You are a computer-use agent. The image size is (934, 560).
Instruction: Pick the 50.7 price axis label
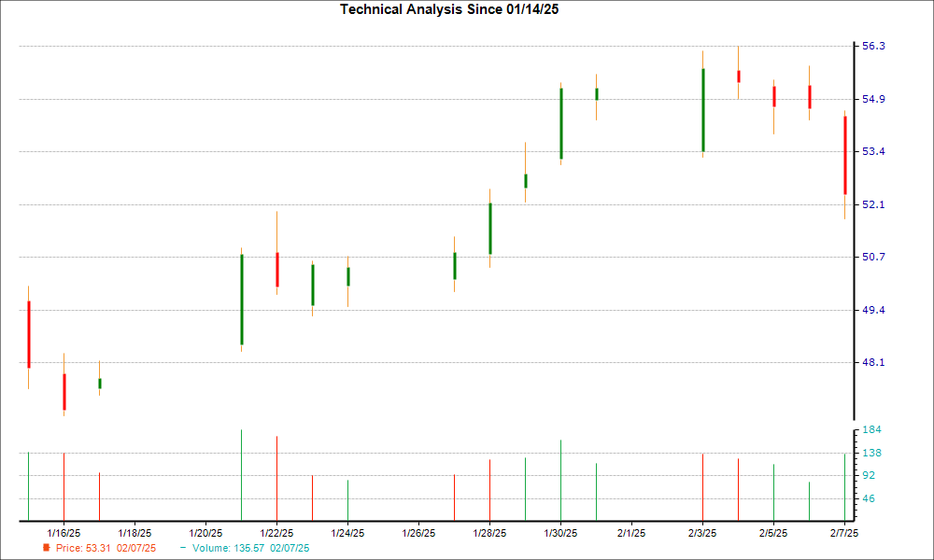[x=873, y=257]
